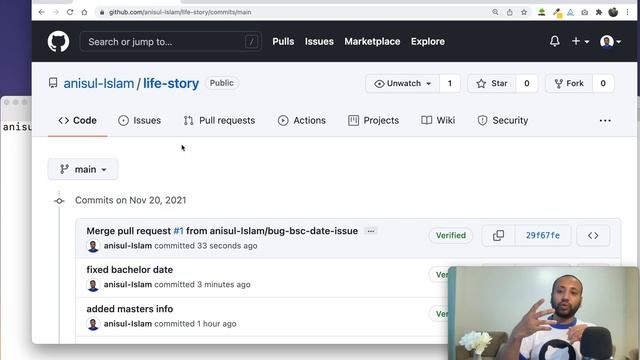
Task: Open Explore in top navigation
Action: click(428, 42)
